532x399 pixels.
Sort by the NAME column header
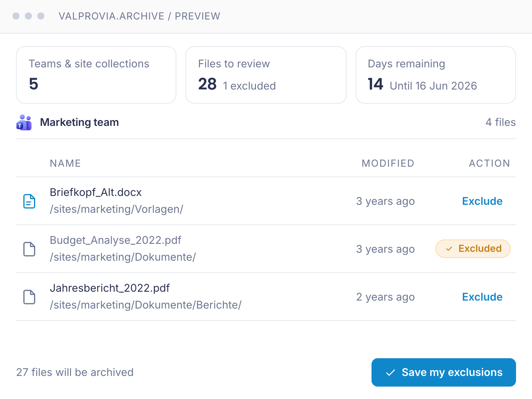click(65, 163)
